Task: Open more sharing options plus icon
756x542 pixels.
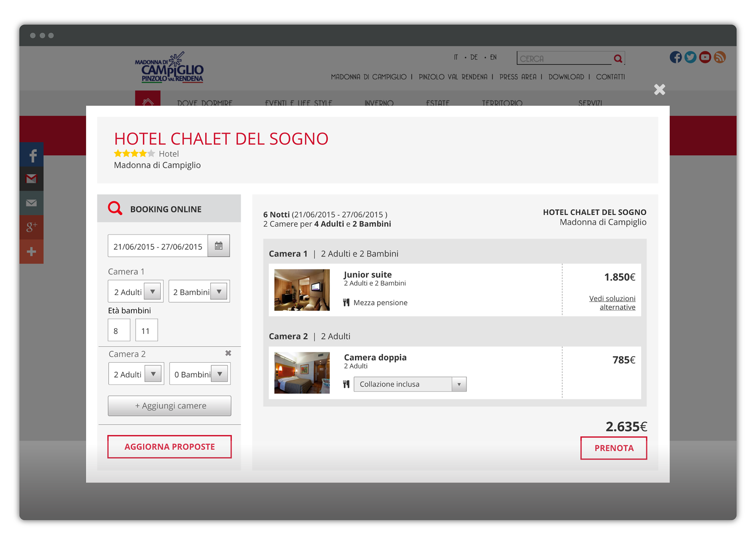Action: tap(31, 251)
